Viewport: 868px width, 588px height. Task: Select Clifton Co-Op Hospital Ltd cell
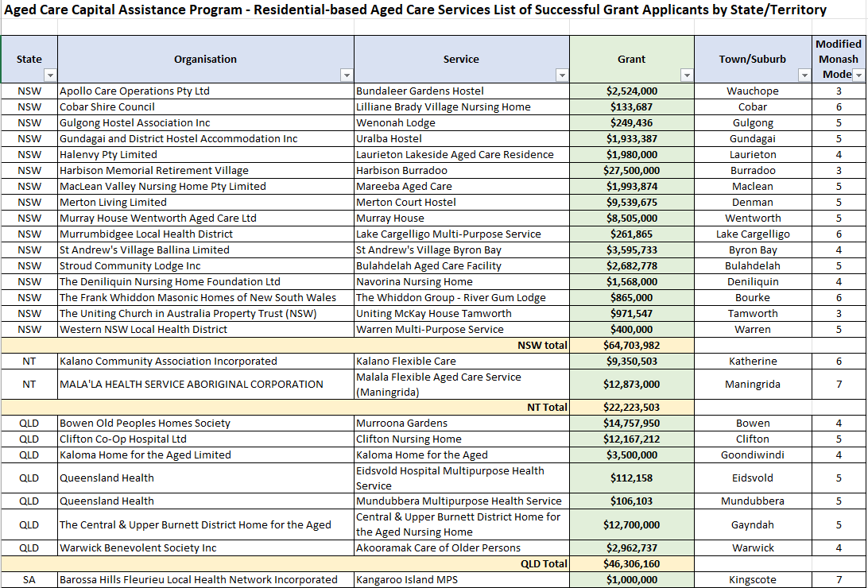[205, 439]
